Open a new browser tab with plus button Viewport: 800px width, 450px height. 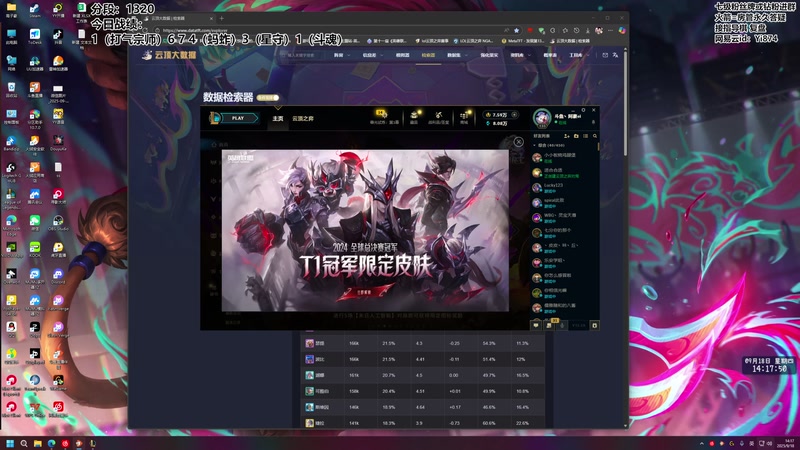tap(221, 18)
